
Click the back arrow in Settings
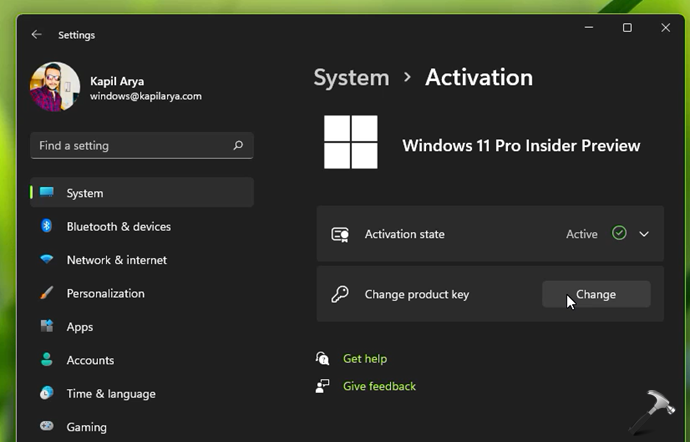coord(37,34)
